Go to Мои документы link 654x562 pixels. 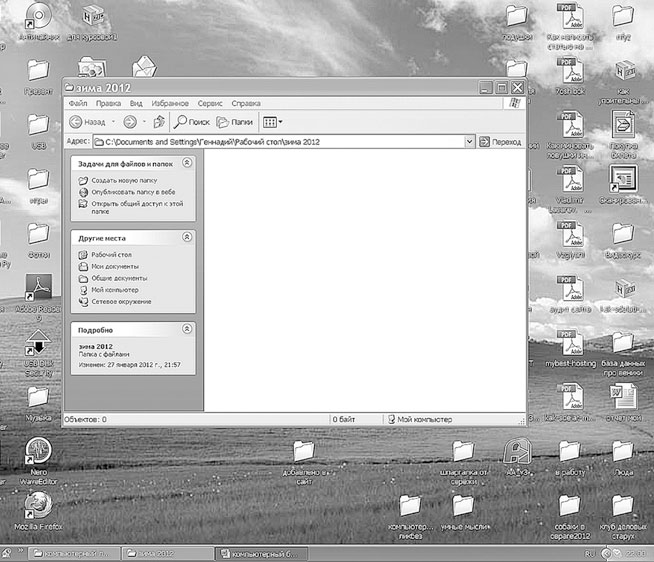point(115,266)
